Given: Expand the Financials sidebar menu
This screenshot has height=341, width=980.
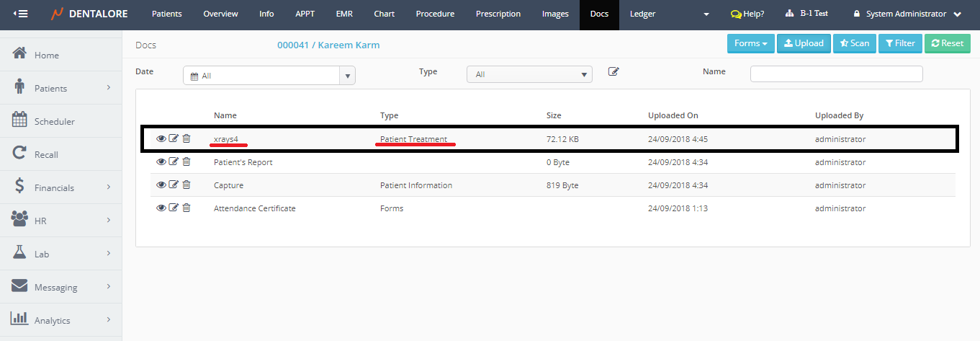Looking at the screenshot, I should coord(61,188).
